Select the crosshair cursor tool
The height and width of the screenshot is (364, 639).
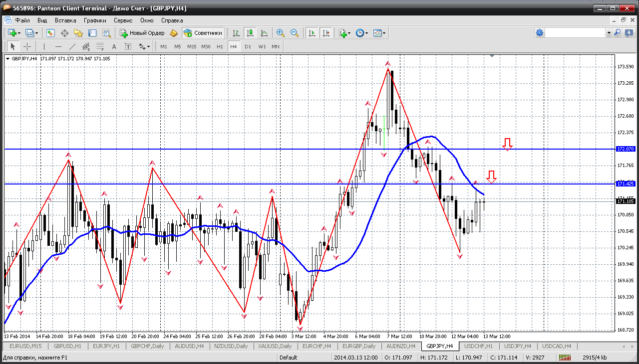[27, 46]
